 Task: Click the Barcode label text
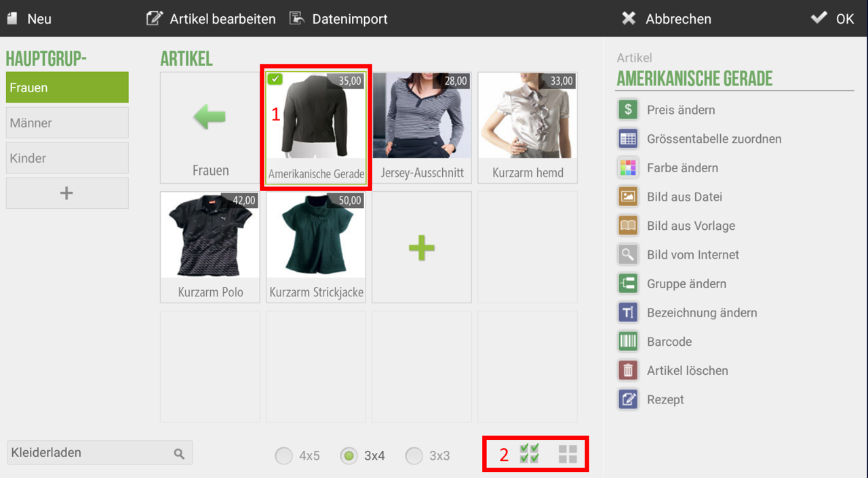[x=669, y=342]
